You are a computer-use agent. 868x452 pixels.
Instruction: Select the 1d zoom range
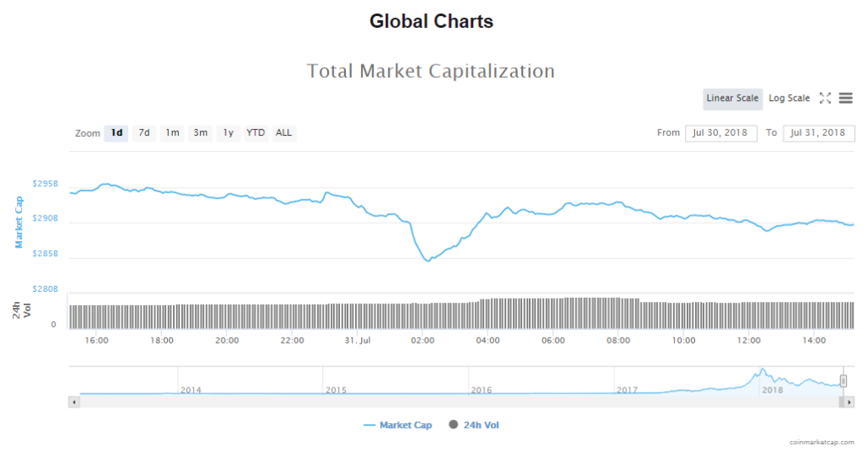coord(116,133)
